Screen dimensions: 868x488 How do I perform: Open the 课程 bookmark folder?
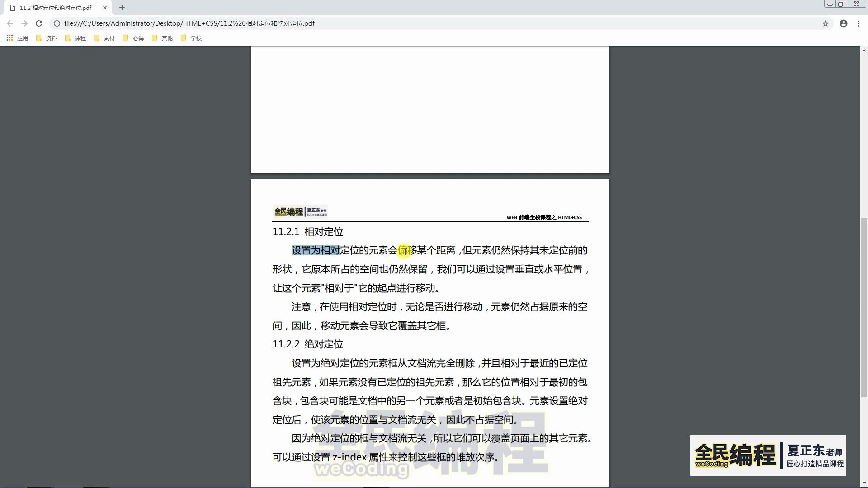[75, 38]
